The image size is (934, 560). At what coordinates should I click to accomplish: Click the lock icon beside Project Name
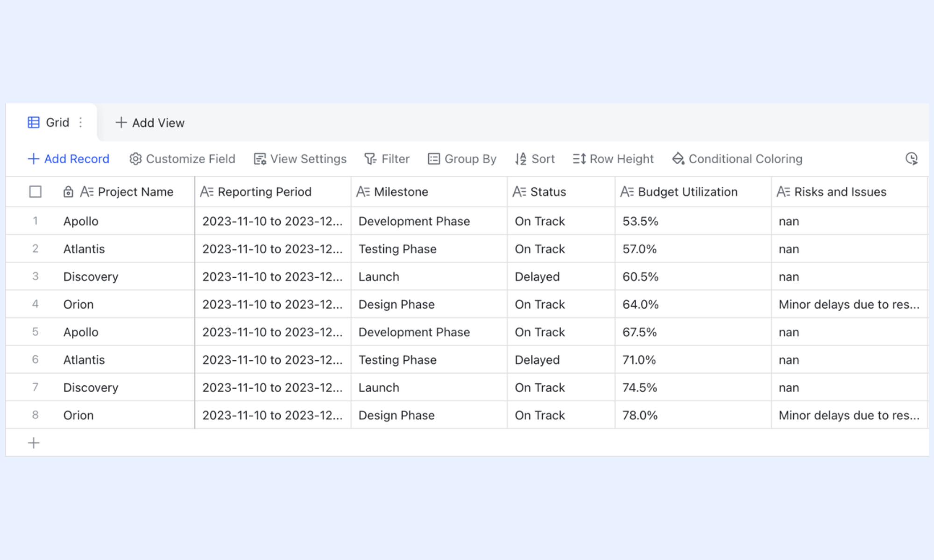click(x=68, y=192)
